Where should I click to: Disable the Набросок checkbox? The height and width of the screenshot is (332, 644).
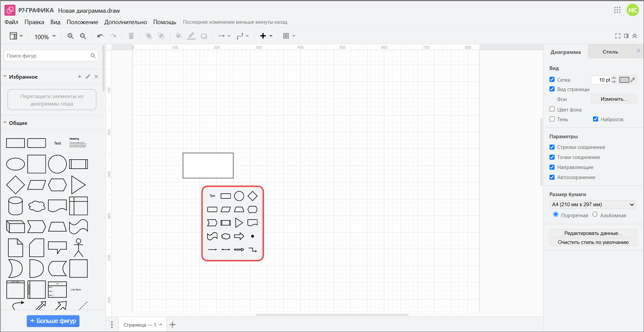coord(596,119)
